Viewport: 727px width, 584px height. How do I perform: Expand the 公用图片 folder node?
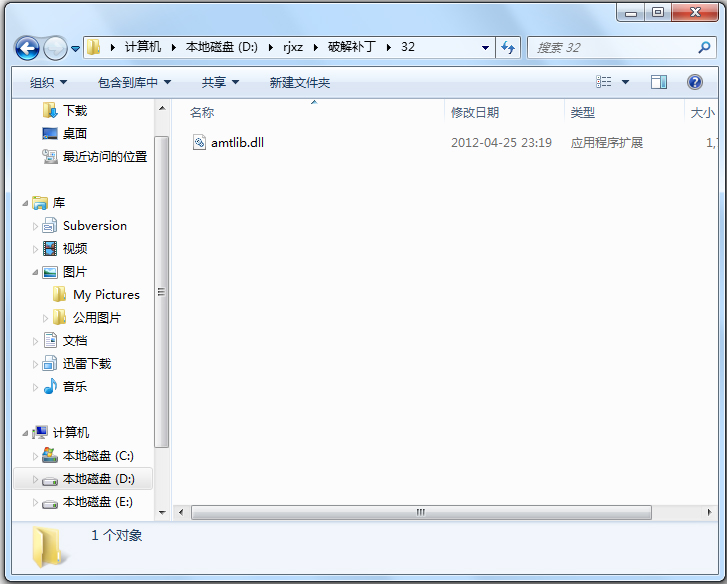click(45, 318)
